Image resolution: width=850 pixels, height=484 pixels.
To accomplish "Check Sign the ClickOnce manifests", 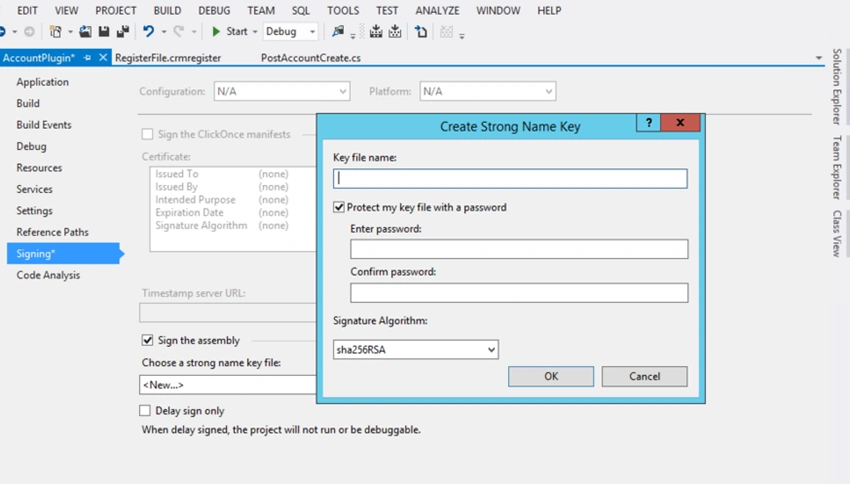I will [x=147, y=134].
